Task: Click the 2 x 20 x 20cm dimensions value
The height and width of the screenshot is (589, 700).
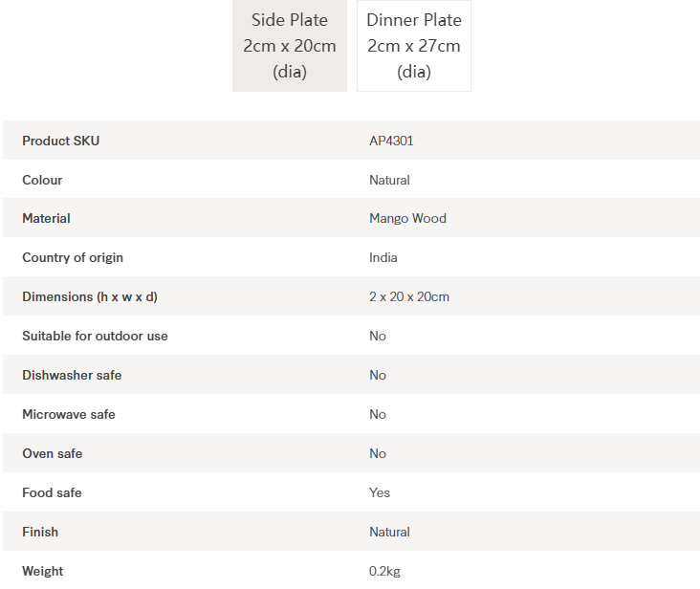Action: [x=409, y=296]
